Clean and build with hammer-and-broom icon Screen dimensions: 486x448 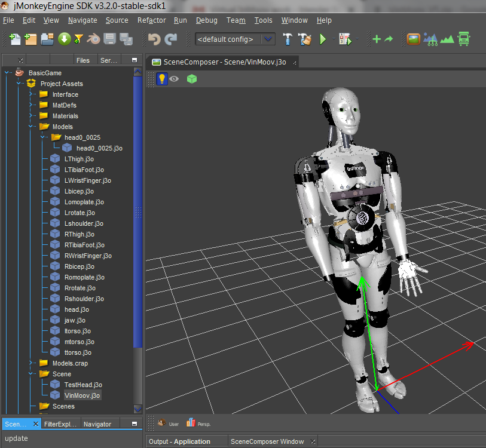[304, 39]
